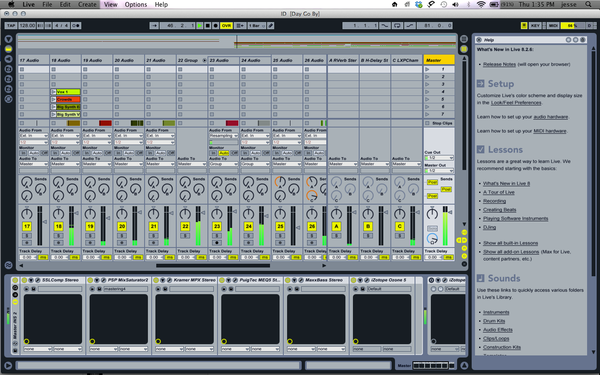
Task: Click the Stop Clips button
Action: (x=439, y=123)
